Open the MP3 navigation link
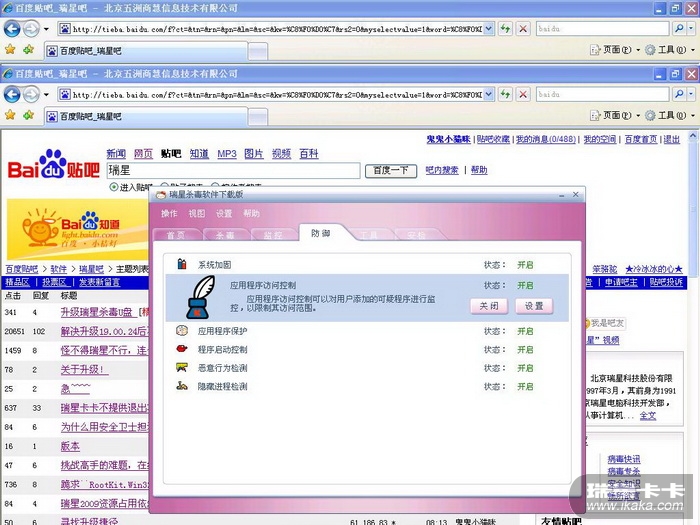 227,154
